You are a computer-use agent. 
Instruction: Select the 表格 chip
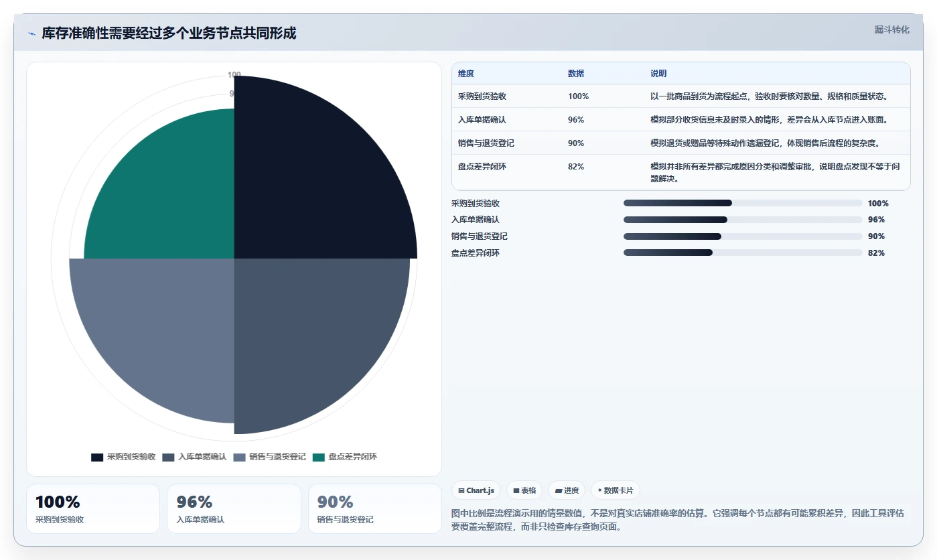524,490
